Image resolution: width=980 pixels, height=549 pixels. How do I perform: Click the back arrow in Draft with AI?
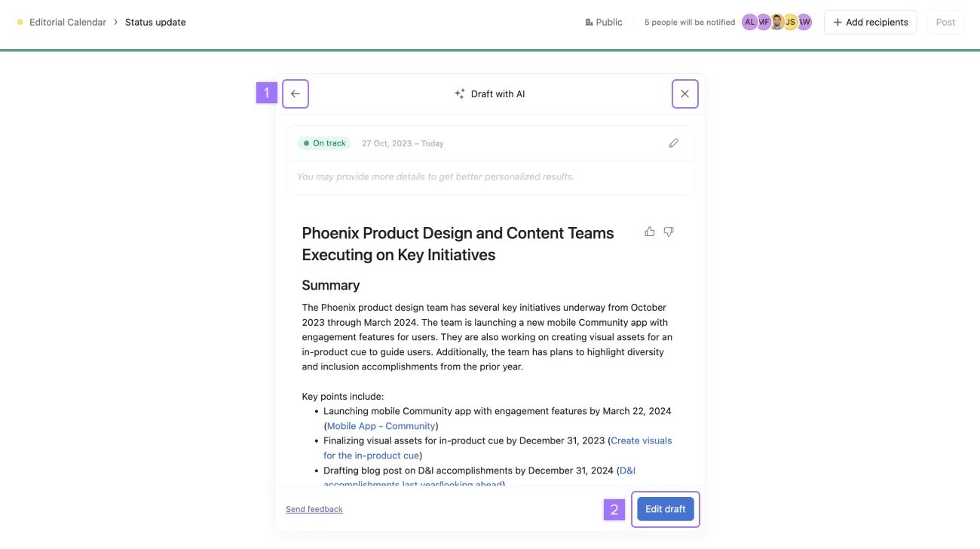296,94
